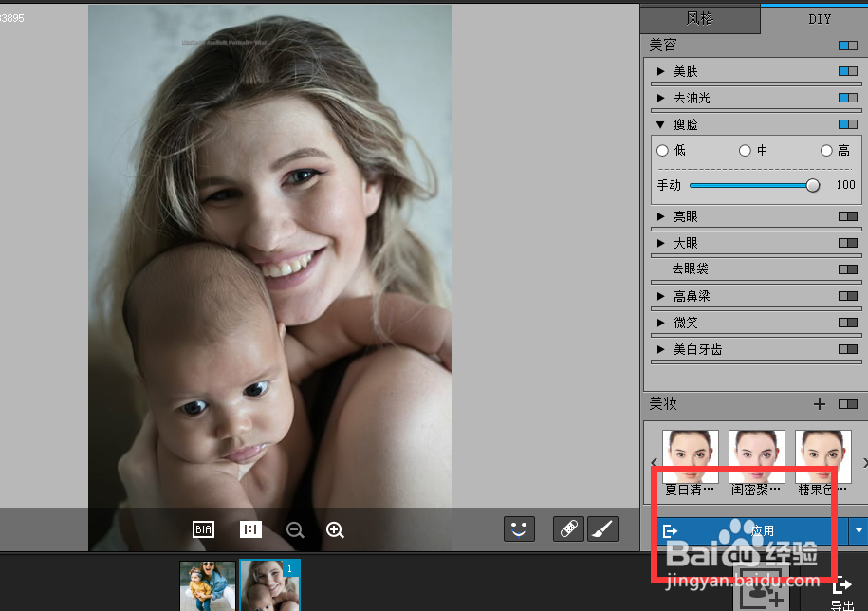Screen dimensions: 868x611
Task: Switch to the 1:1 actual size view
Action: coord(250,529)
